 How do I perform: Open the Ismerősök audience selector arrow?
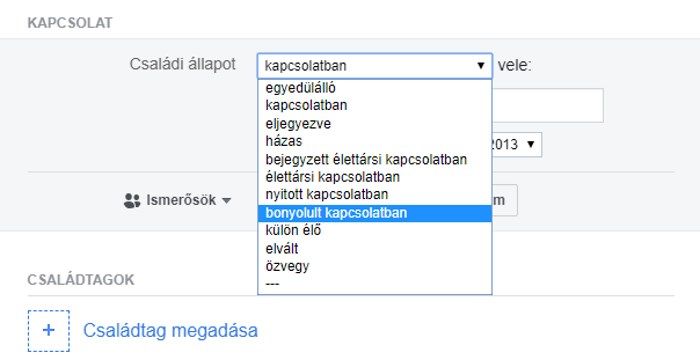[x=227, y=201]
